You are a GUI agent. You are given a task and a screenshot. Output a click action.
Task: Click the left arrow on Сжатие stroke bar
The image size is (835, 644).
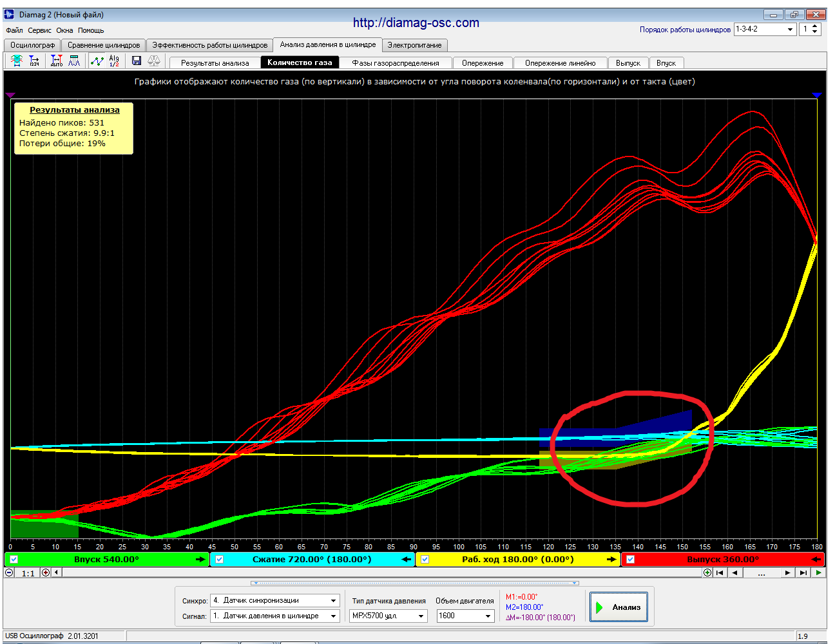(407, 560)
